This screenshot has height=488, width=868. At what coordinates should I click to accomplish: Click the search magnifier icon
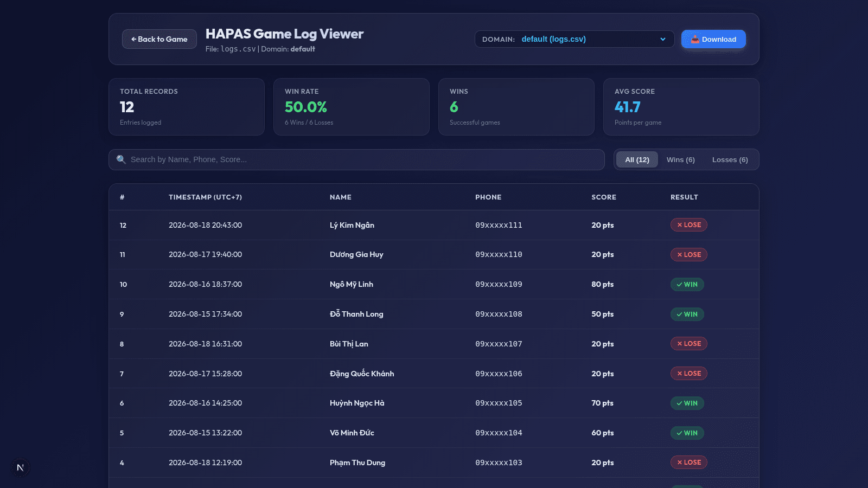pos(121,159)
